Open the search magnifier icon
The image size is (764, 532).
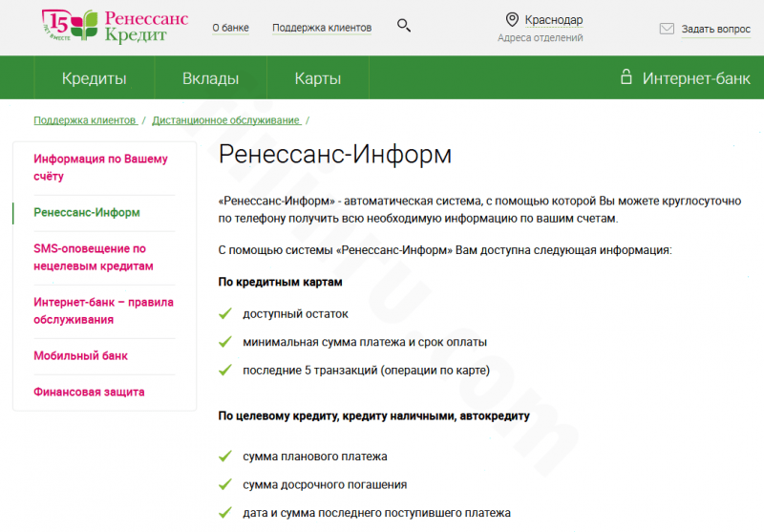[403, 26]
